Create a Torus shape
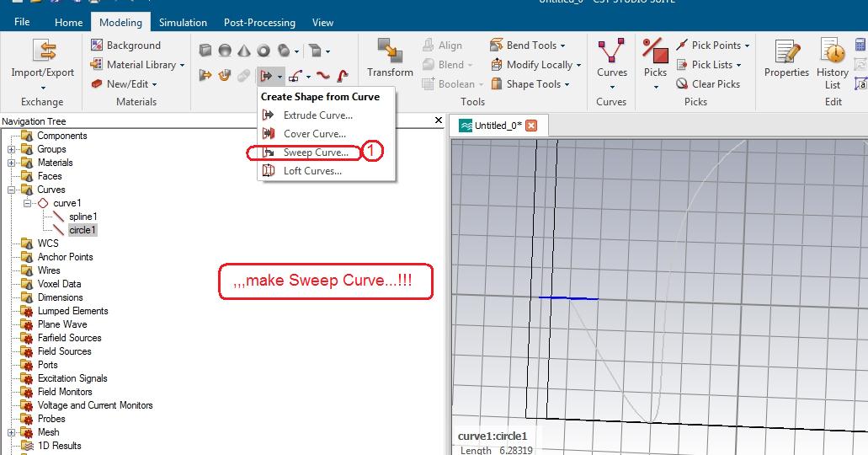This screenshot has width=868, height=455. pos(264,51)
